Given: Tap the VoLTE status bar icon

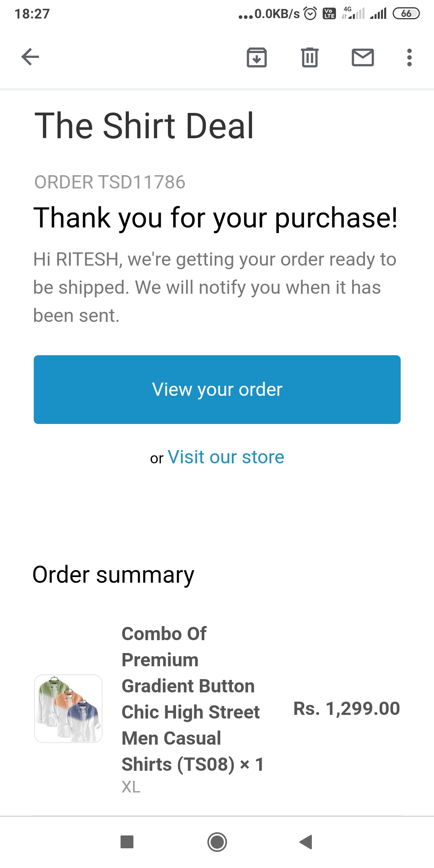Looking at the screenshot, I should pyautogui.click(x=330, y=14).
